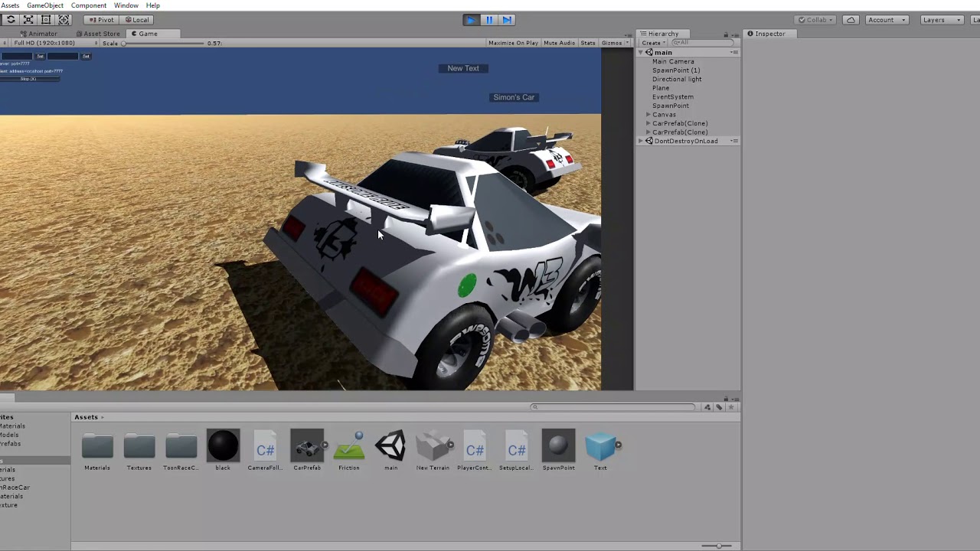Open the Window menu

[x=126, y=5]
